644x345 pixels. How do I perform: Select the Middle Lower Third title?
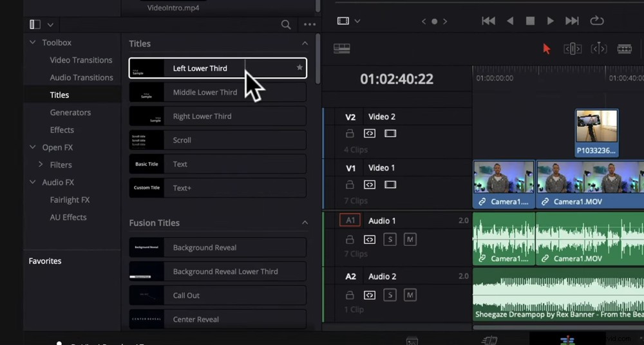(x=218, y=92)
